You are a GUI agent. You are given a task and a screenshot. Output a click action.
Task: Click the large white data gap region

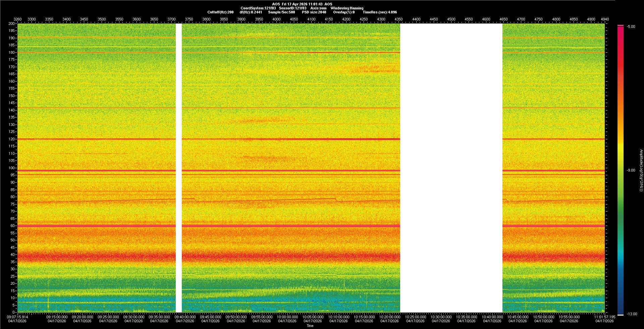[451, 168]
